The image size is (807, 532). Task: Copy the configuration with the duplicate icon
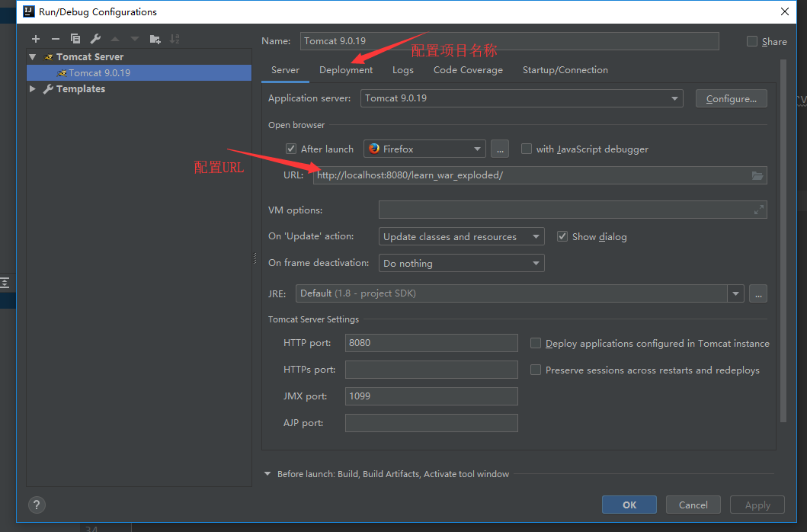75,39
